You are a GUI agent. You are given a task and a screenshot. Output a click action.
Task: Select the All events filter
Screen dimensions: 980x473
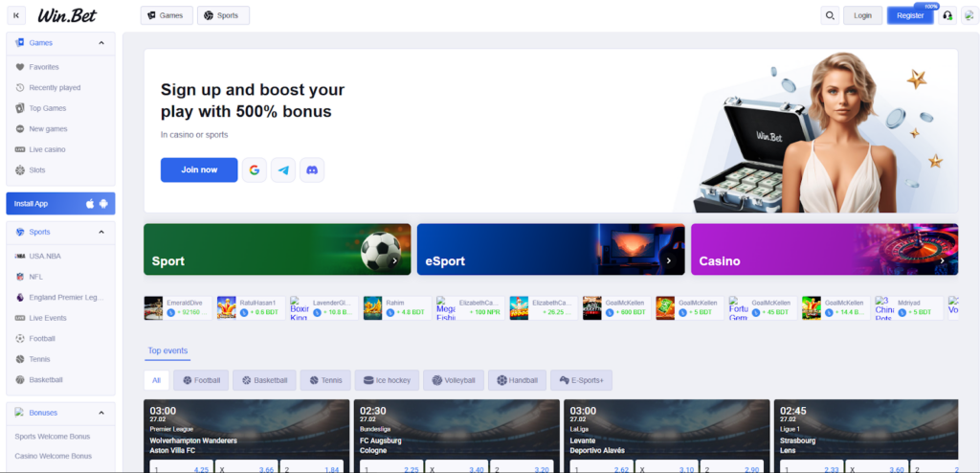coord(156,380)
